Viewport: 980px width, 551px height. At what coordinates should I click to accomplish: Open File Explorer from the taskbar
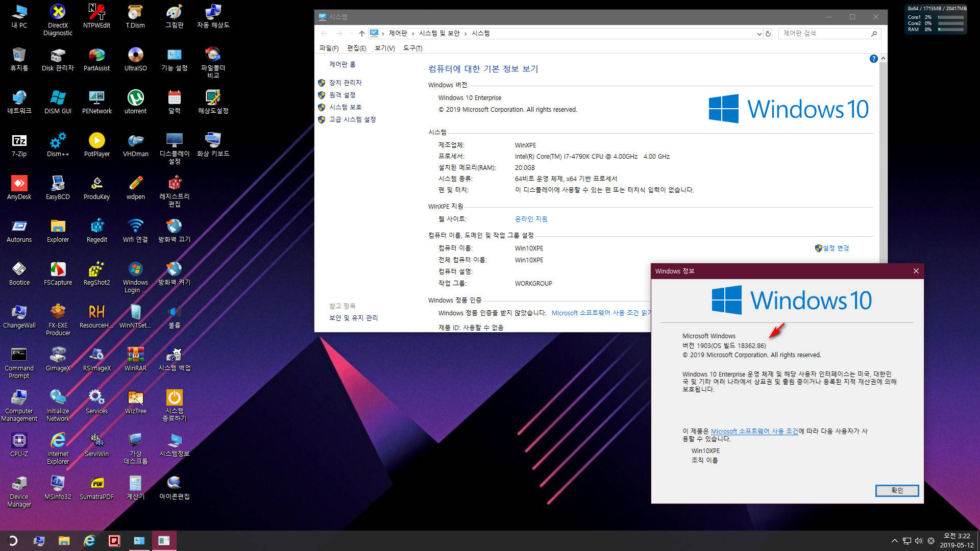[x=64, y=541]
